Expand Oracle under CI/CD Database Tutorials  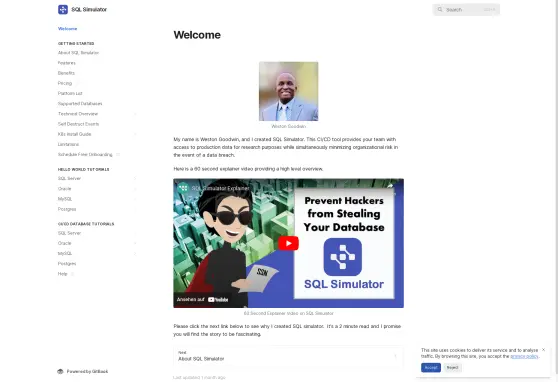tap(135, 243)
